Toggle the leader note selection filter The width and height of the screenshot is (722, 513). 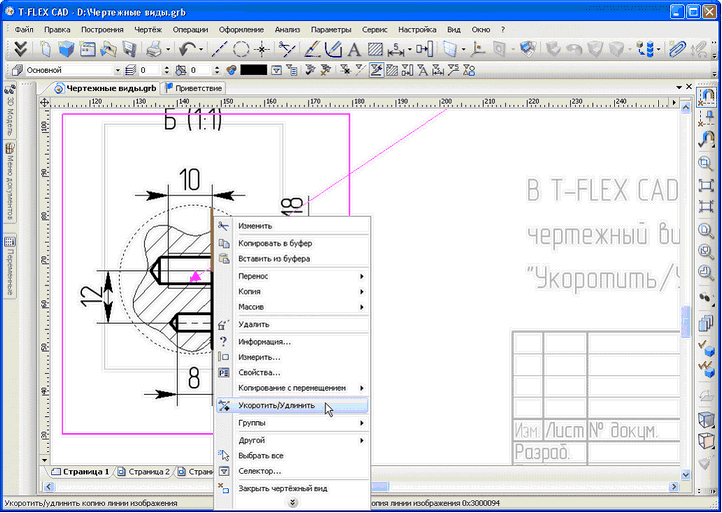coord(453,70)
